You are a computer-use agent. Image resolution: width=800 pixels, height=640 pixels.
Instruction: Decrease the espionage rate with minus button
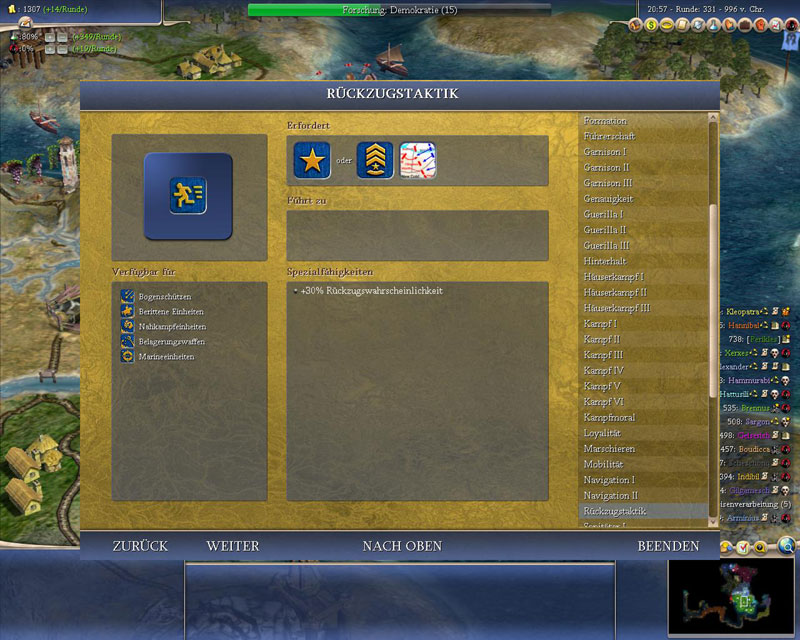click(62, 49)
